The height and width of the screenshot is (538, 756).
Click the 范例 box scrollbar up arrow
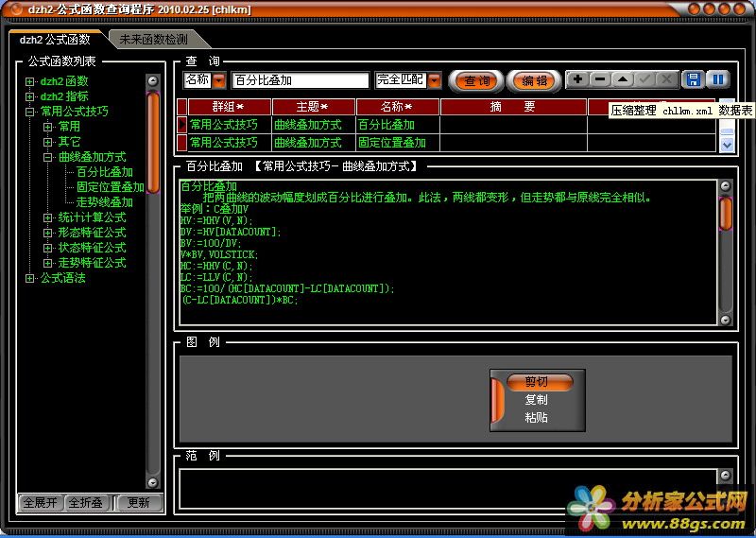click(725, 476)
